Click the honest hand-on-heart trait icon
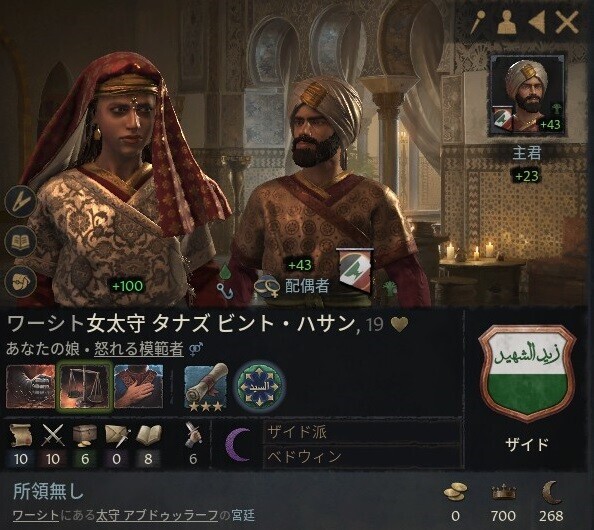Image resolution: width=594 pixels, height=530 pixels. [x=139, y=386]
